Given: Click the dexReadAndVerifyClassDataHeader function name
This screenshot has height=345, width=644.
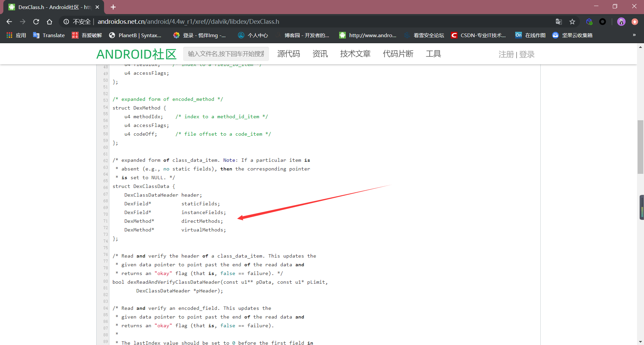Looking at the screenshot, I should [x=174, y=282].
